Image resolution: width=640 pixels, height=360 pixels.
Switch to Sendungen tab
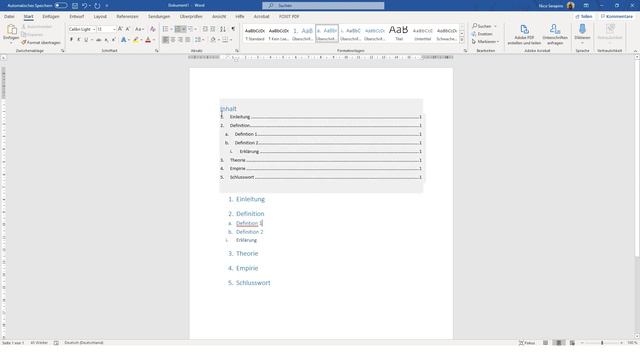click(159, 17)
